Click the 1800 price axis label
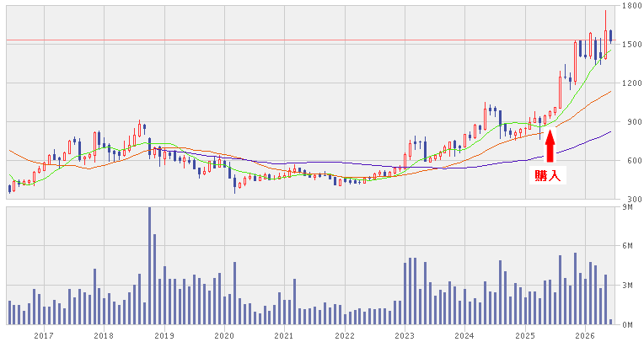 [x=631, y=6]
